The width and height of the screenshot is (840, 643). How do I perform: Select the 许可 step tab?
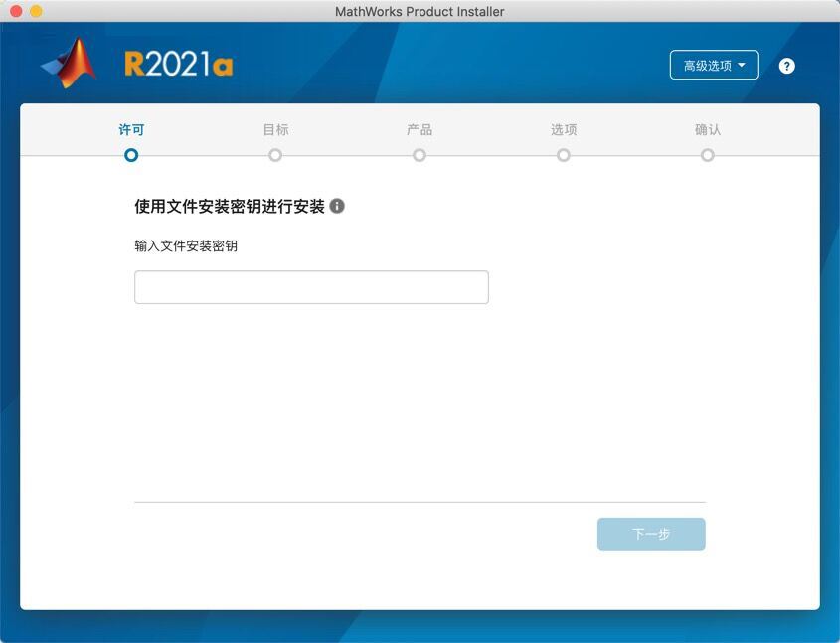tap(131, 129)
